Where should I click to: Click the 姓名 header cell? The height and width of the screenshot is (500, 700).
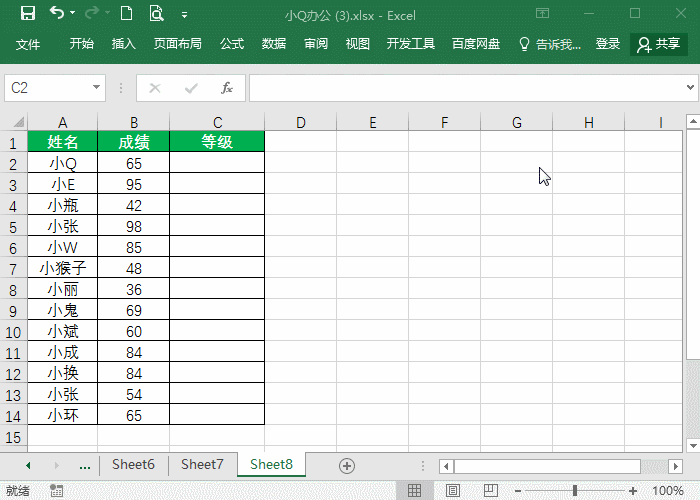(x=62, y=142)
